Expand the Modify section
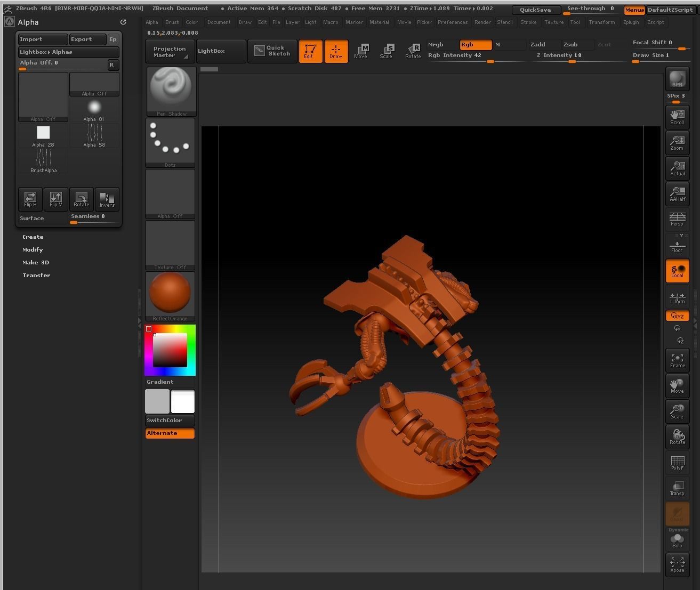Viewport: 700px width, 590px height. 33,250
